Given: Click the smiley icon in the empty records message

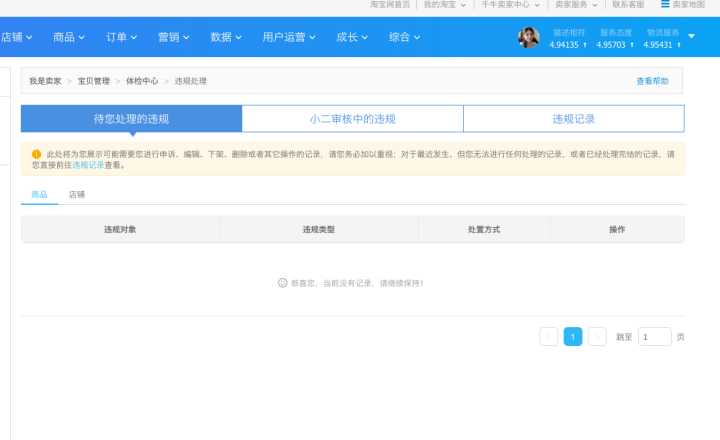Looking at the screenshot, I should (x=283, y=283).
